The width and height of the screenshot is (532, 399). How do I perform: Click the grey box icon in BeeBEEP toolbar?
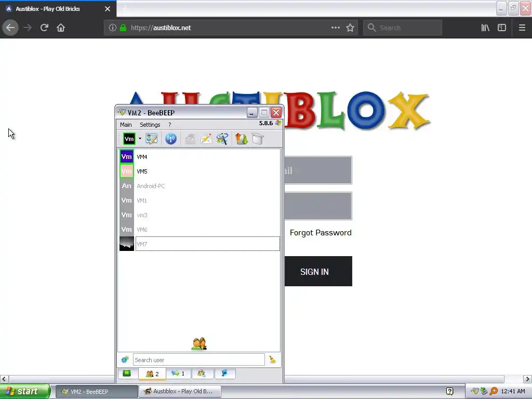(x=258, y=139)
